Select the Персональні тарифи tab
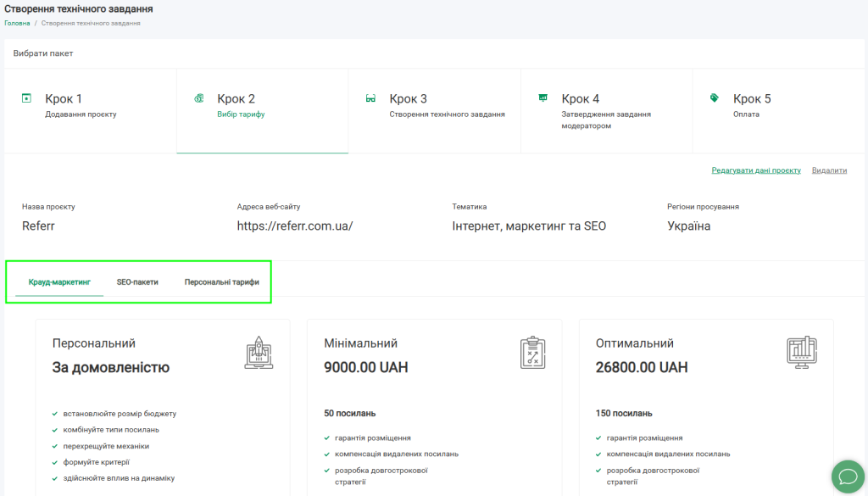868x496 pixels. pos(222,281)
